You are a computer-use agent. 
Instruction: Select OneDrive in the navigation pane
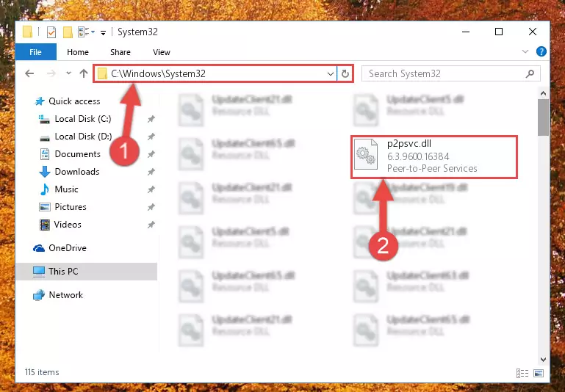[68, 248]
